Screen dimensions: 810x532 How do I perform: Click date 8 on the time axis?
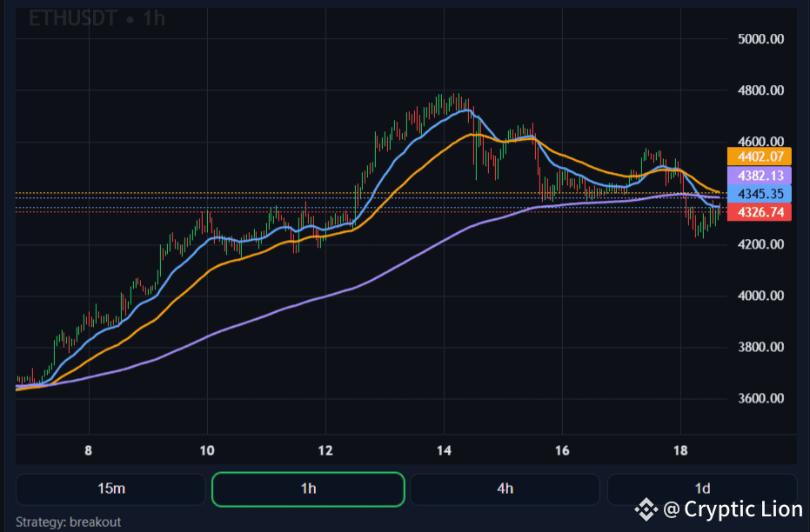click(x=89, y=450)
